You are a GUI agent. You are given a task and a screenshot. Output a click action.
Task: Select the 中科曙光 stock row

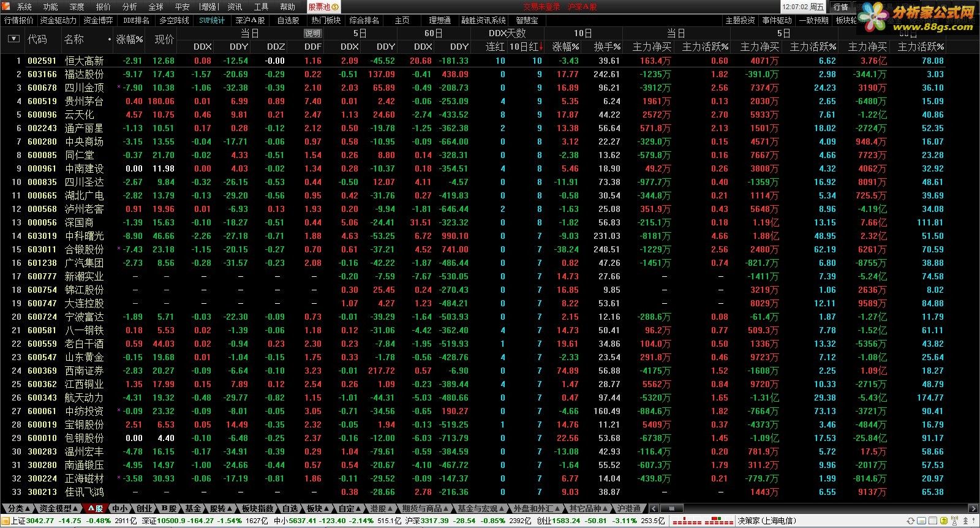pos(472,236)
